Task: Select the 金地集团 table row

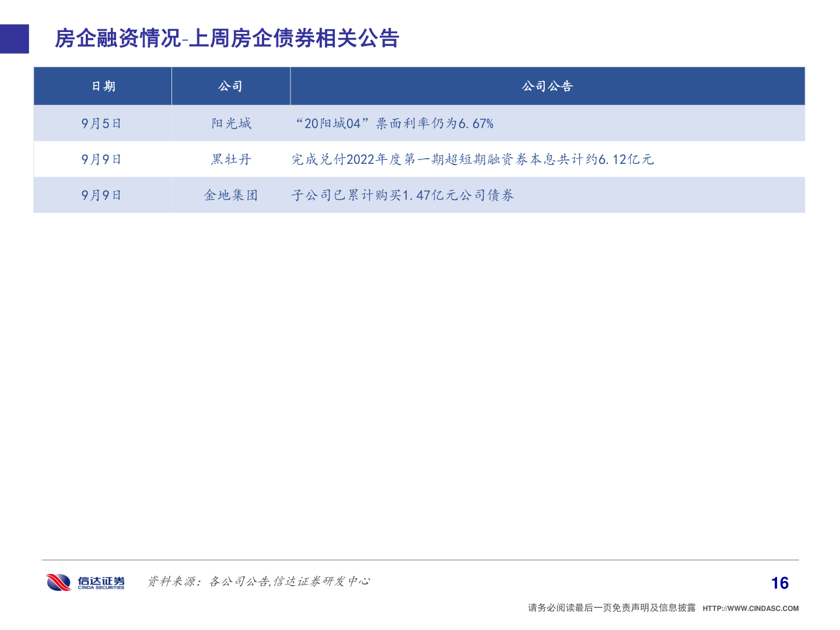Action: click(420, 195)
